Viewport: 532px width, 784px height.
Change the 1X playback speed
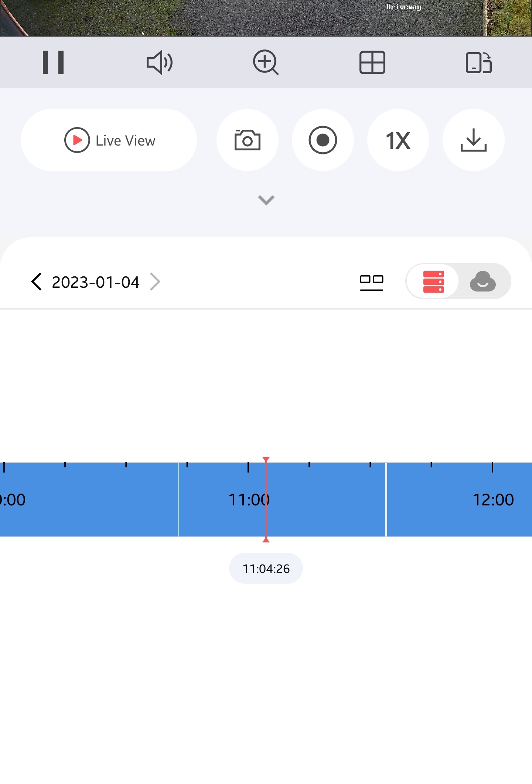coord(398,140)
